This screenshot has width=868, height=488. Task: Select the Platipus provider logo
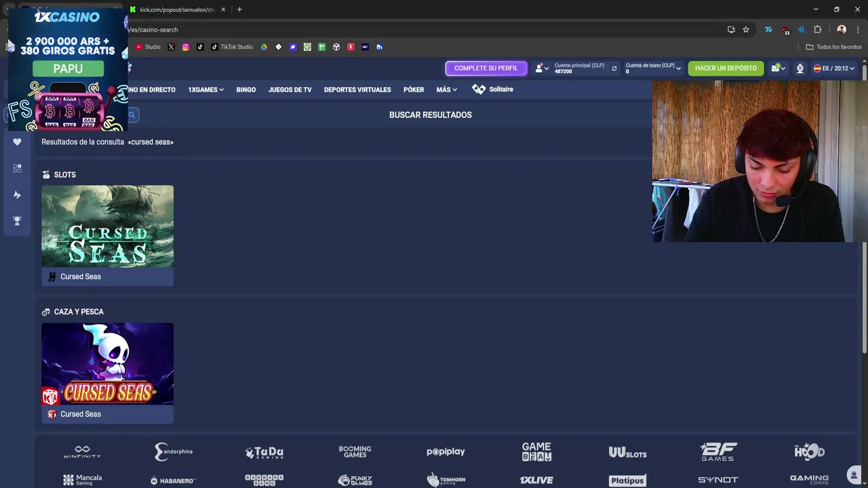tap(627, 481)
